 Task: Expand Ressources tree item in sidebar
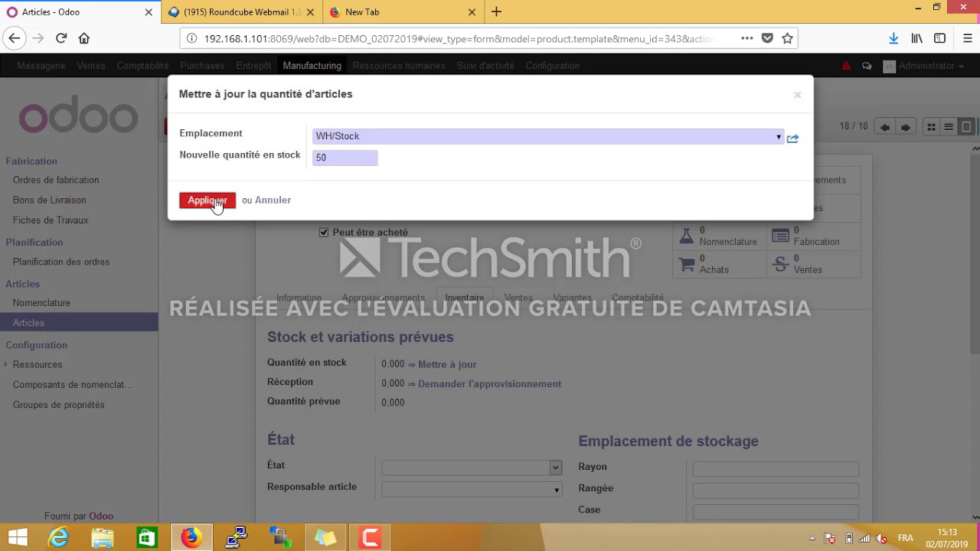coord(6,364)
